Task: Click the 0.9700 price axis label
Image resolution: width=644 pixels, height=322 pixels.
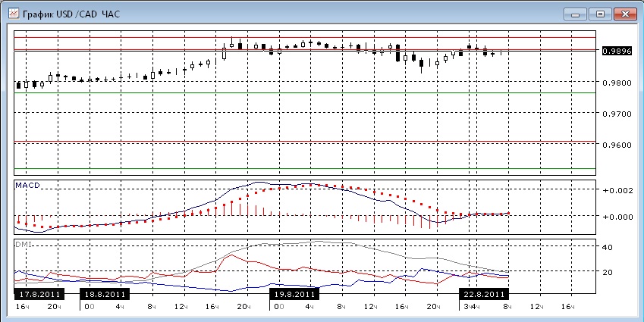Action: [x=616, y=114]
